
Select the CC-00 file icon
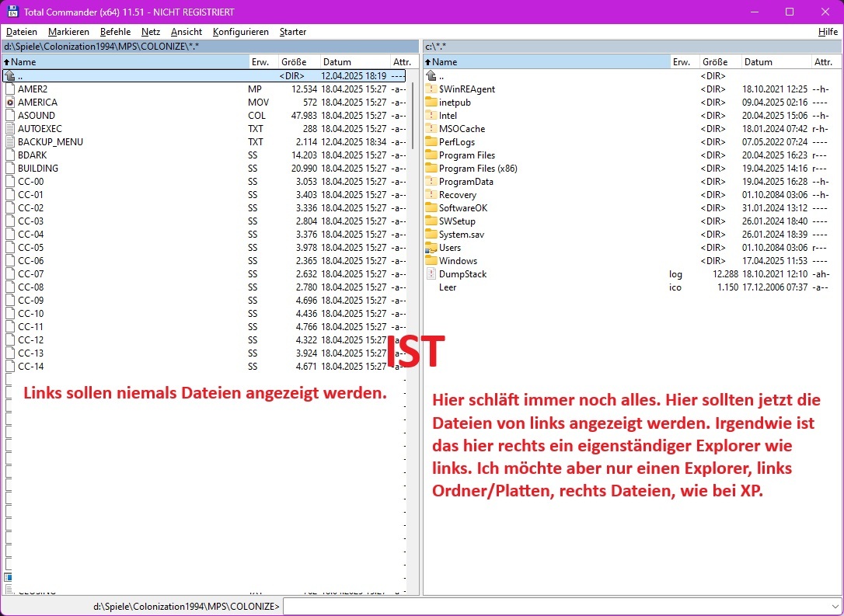tap(9, 181)
